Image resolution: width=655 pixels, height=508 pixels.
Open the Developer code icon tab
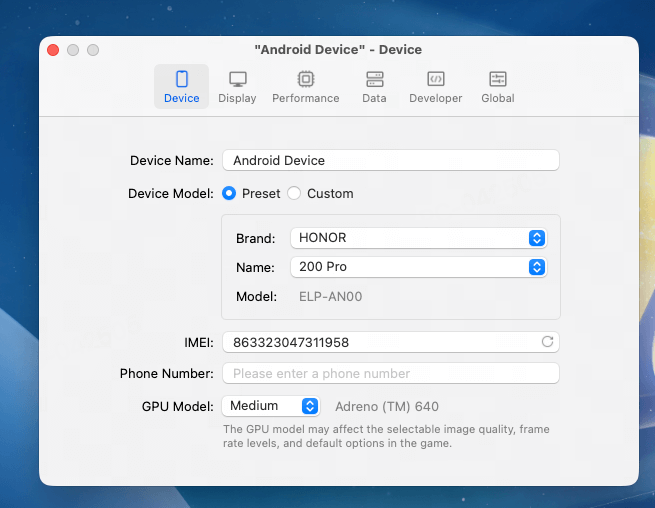click(435, 79)
